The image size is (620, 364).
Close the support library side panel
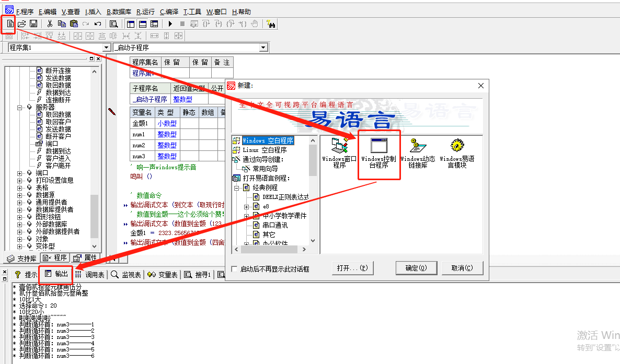tap(98, 58)
